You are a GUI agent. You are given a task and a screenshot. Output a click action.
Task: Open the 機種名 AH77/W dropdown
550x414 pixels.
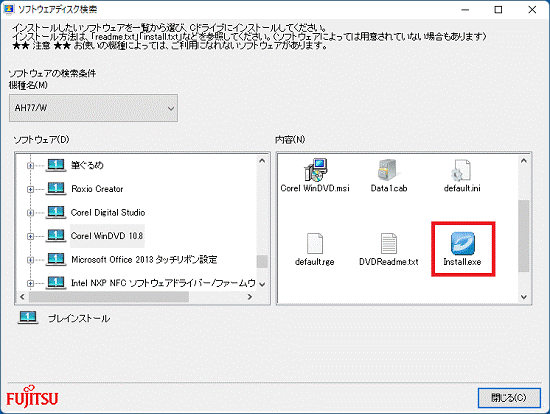click(93, 108)
